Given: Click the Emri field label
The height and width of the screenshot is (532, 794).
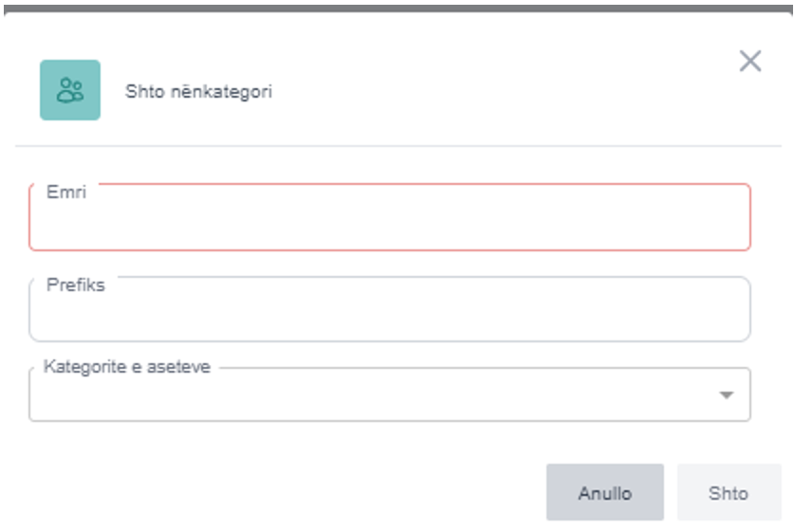Looking at the screenshot, I should [x=66, y=192].
